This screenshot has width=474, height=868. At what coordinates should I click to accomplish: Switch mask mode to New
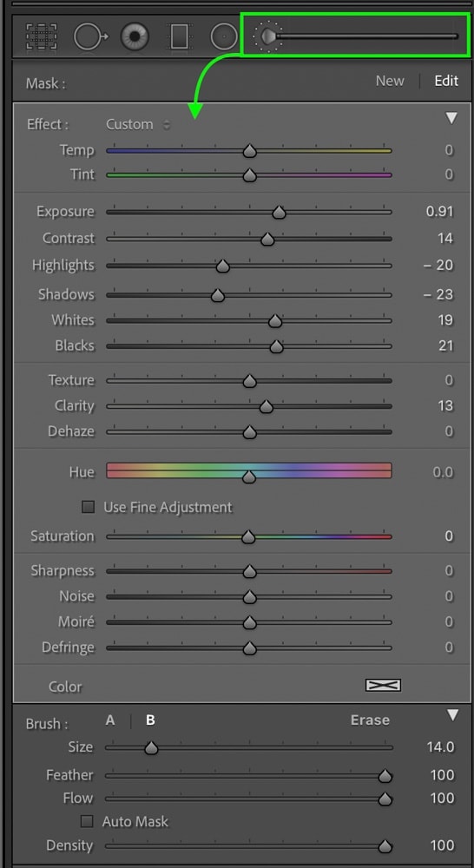tap(390, 81)
